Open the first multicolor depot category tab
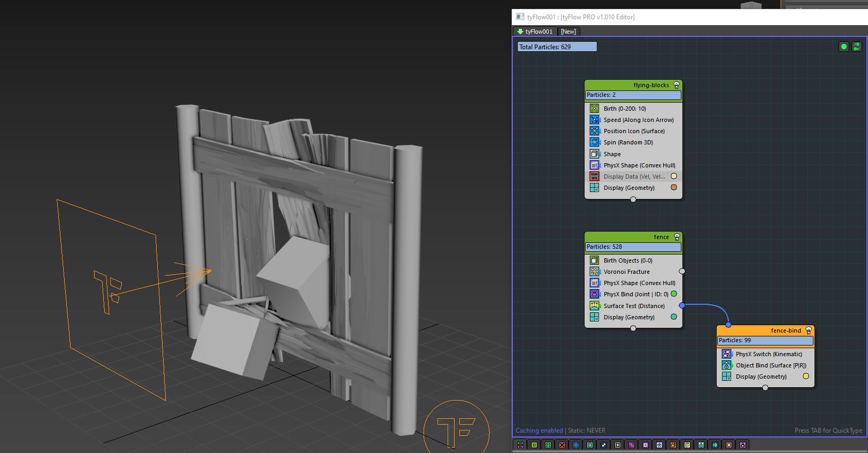868x453 pixels. [x=520, y=445]
